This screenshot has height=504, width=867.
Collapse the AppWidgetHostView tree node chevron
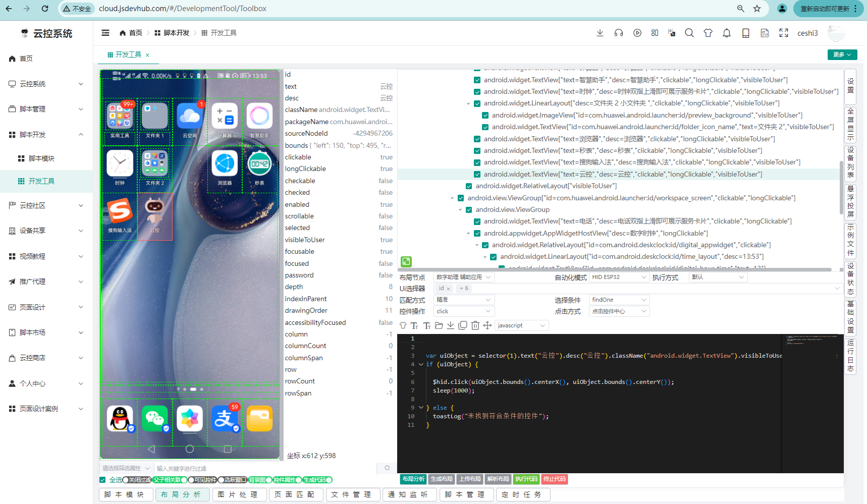[x=468, y=233]
